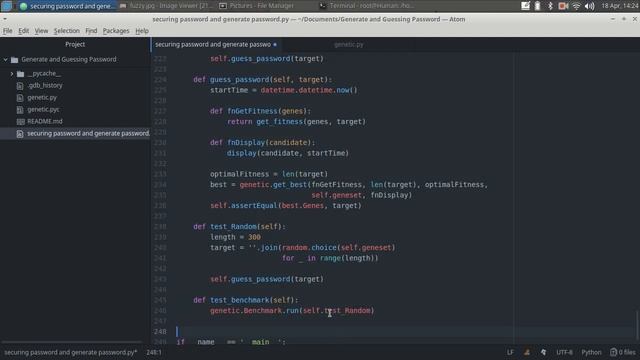Open .gdb_history in the project tree

click(x=45, y=86)
